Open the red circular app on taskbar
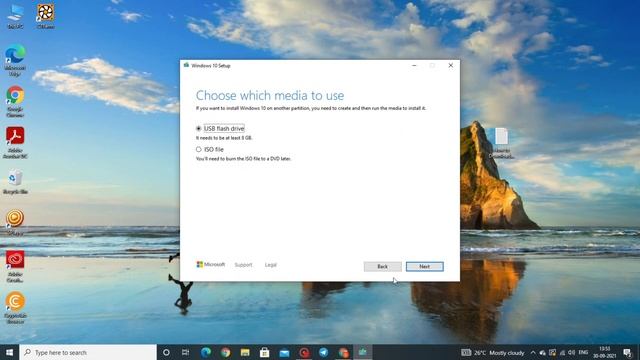This screenshot has width=640, height=360. point(304,352)
